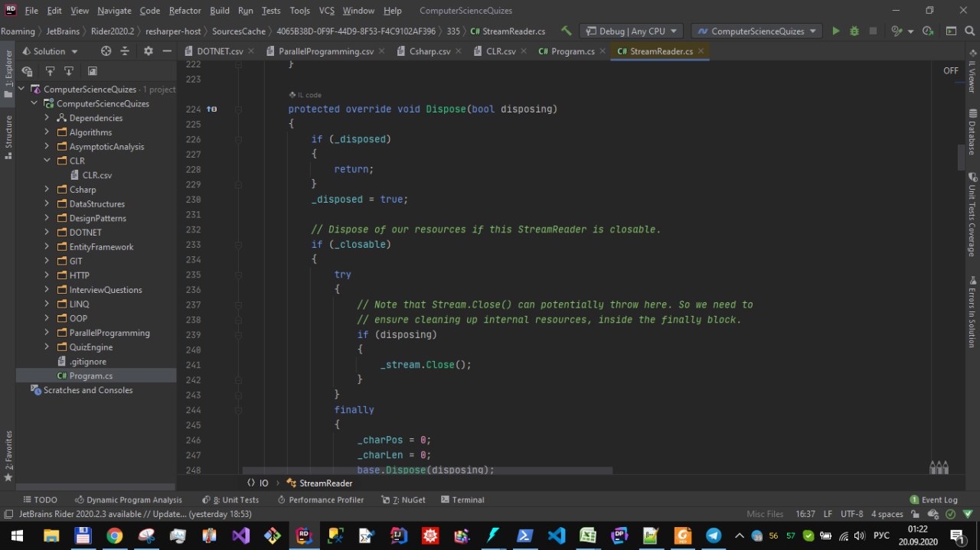Toggle the OFF indicator in the editor corner
Image resolution: width=980 pixels, height=550 pixels.
tap(950, 70)
